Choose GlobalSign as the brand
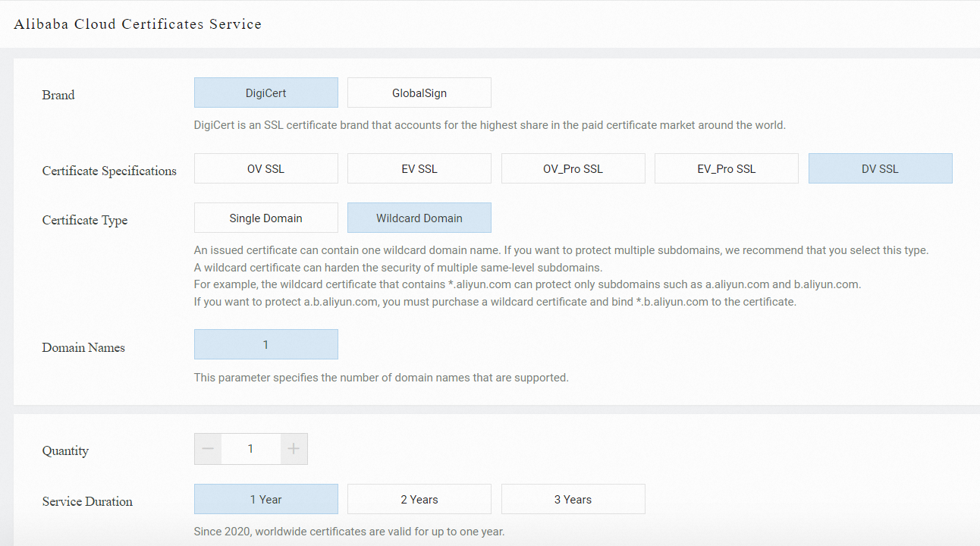 419,93
